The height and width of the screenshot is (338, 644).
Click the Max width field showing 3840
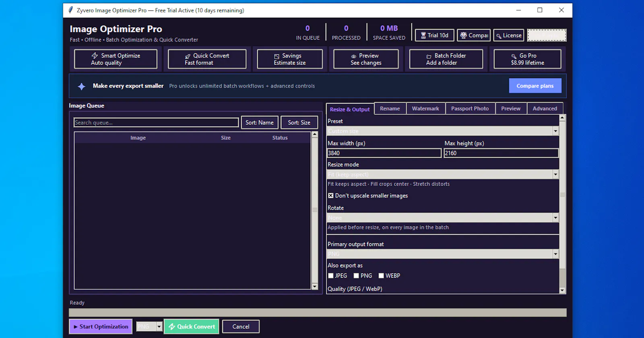click(384, 153)
